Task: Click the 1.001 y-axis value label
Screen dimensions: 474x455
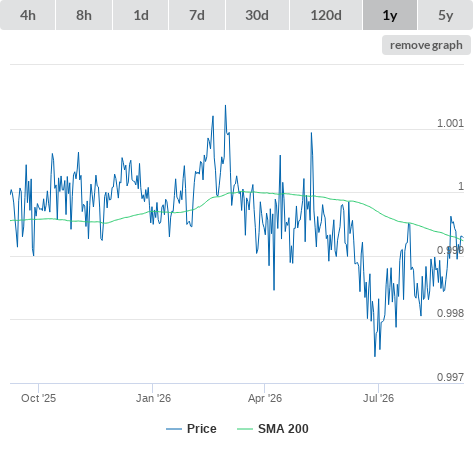Action: pos(450,123)
